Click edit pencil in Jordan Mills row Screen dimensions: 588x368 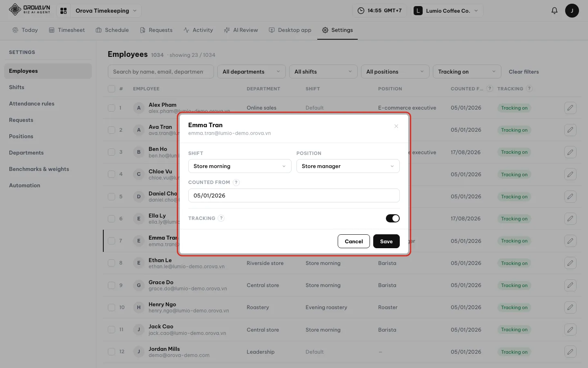[x=570, y=352]
